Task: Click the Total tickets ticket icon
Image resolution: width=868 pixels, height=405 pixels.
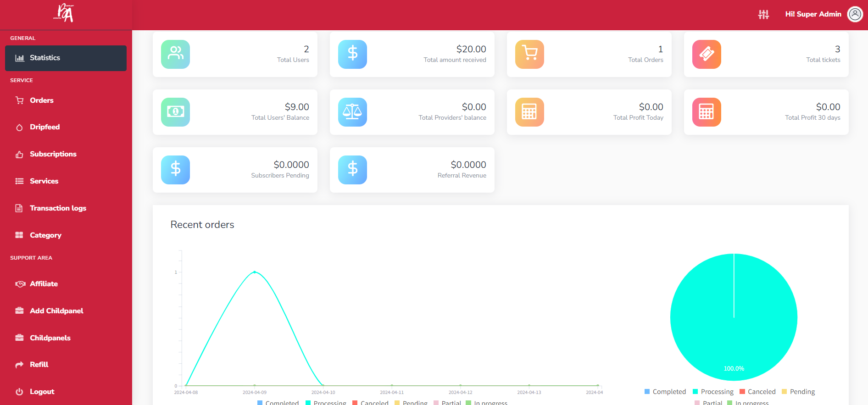Action: (x=707, y=54)
